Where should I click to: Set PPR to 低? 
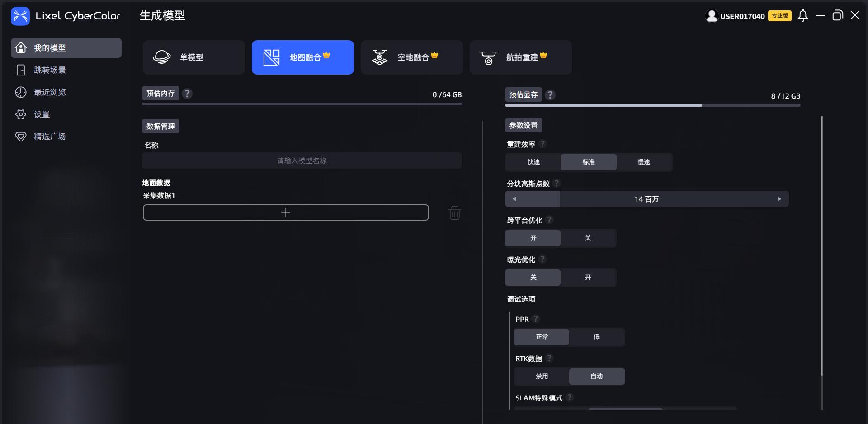[597, 337]
